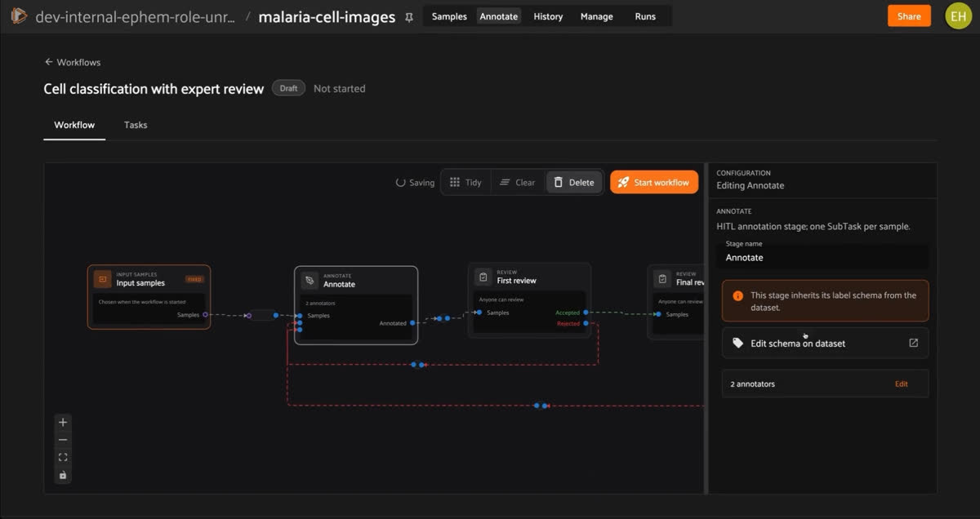Click the 2 annotators text in Annotate node
This screenshot has height=519, width=980.
click(x=320, y=303)
